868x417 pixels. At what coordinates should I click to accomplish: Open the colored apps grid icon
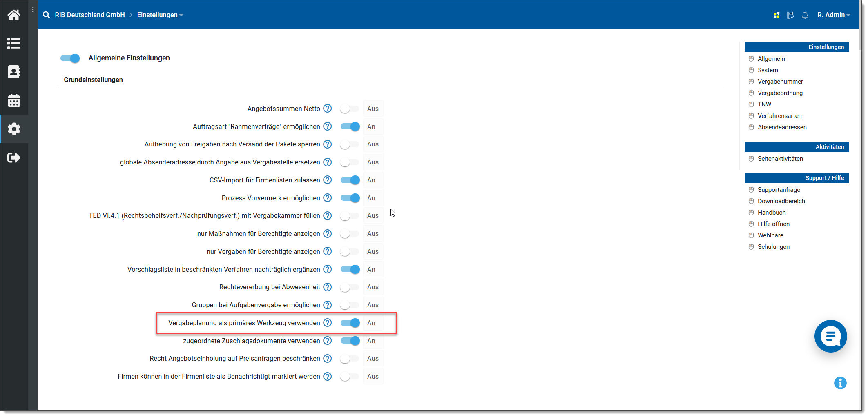click(x=777, y=15)
